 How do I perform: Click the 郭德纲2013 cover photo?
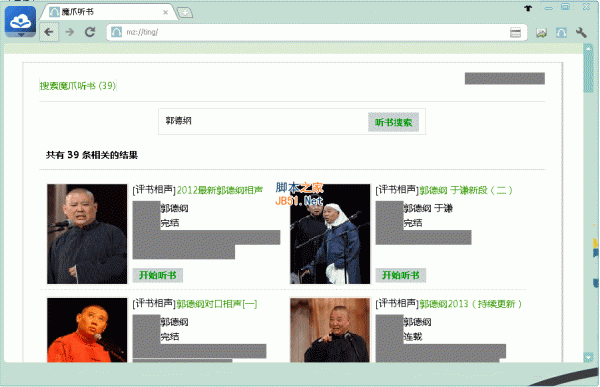coord(330,330)
